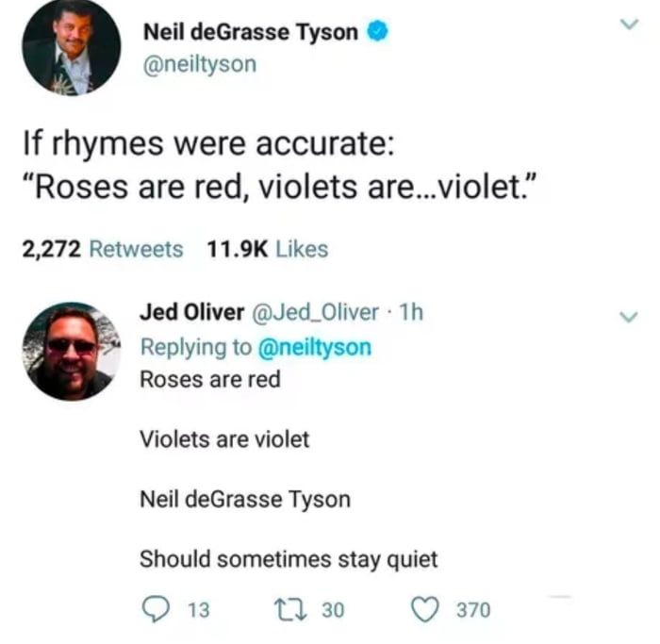The image size is (660, 644).
Task: Click the @Jed_Oliver handle
Action: coord(314,312)
